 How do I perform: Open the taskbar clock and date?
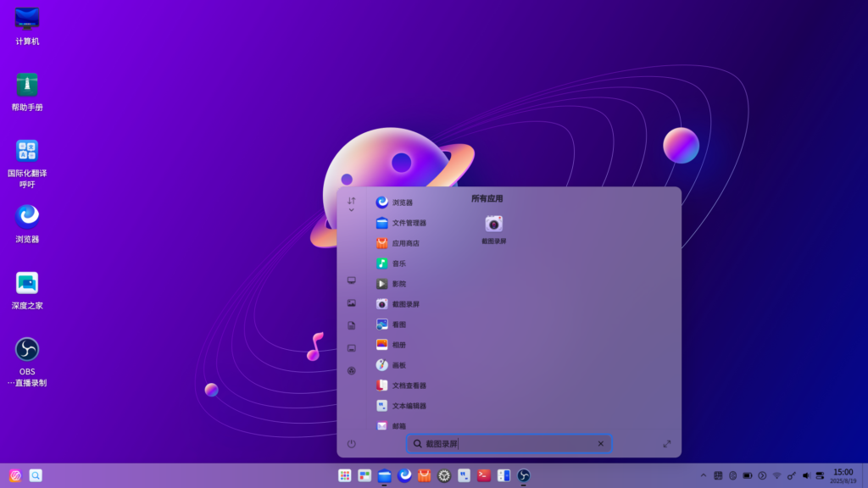pos(843,476)
